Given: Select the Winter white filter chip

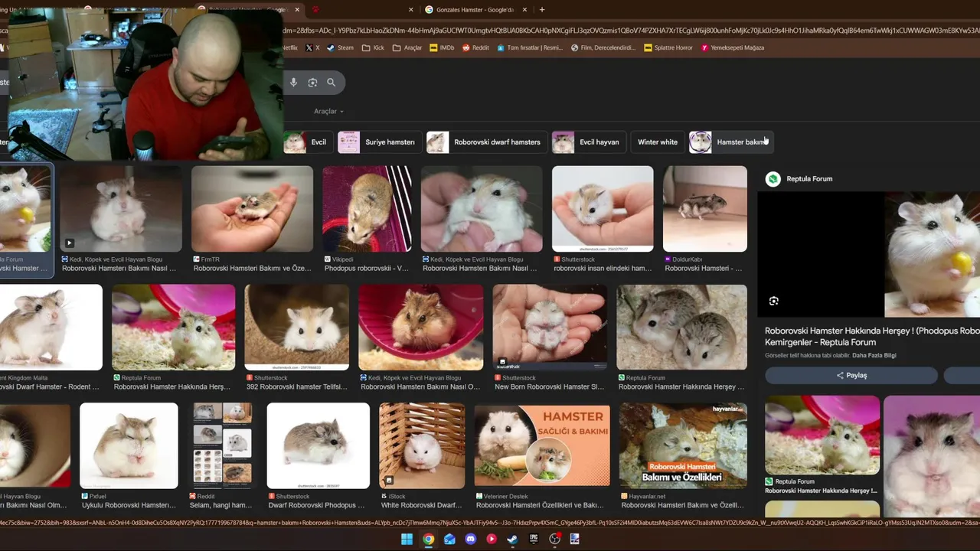Looking at the screenshot, I should click(658, 142).
